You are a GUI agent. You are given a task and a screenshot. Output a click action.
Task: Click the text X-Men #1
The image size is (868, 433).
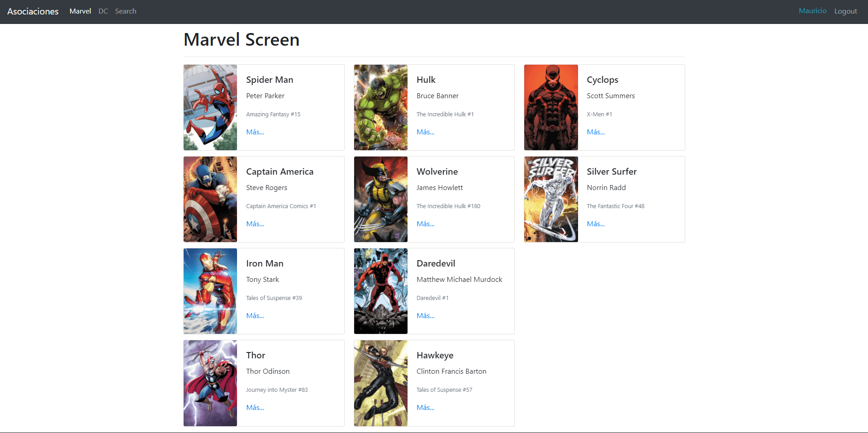tap(599, 114)
